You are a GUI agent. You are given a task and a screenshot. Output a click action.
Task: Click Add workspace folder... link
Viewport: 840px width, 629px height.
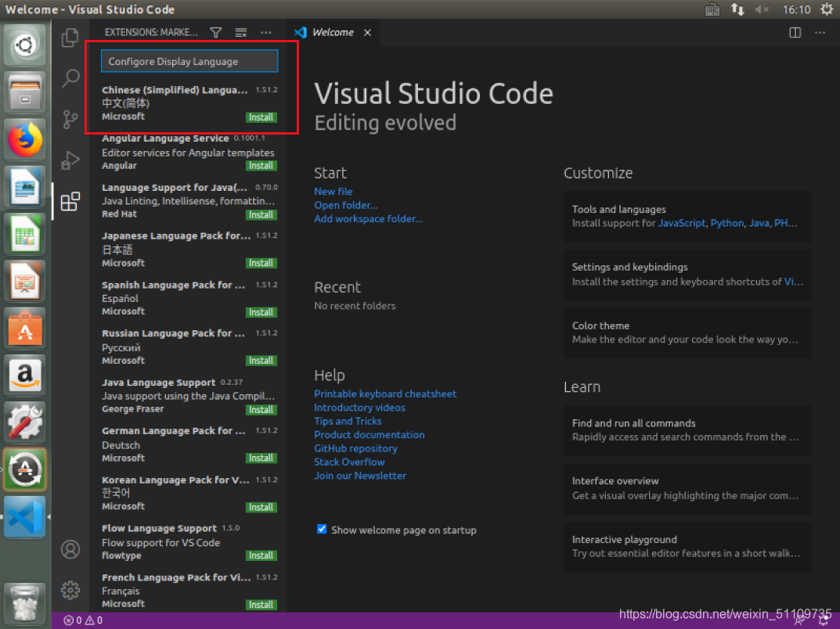coord(368,219)
